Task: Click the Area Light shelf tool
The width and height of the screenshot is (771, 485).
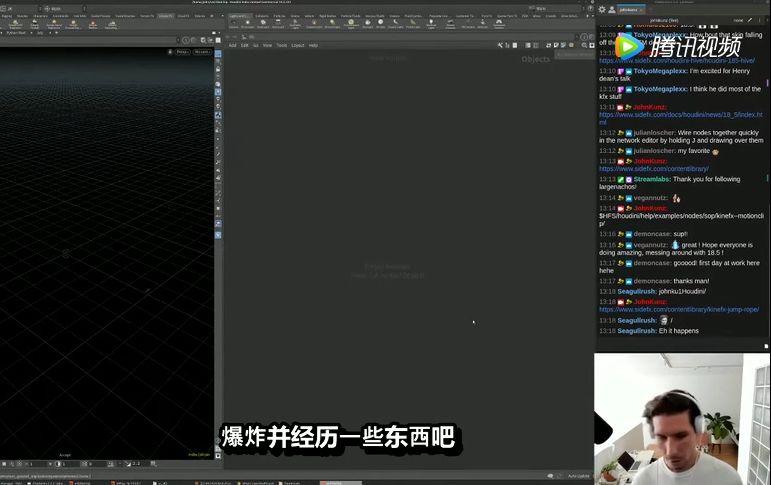Action: [x=278, y=23]
